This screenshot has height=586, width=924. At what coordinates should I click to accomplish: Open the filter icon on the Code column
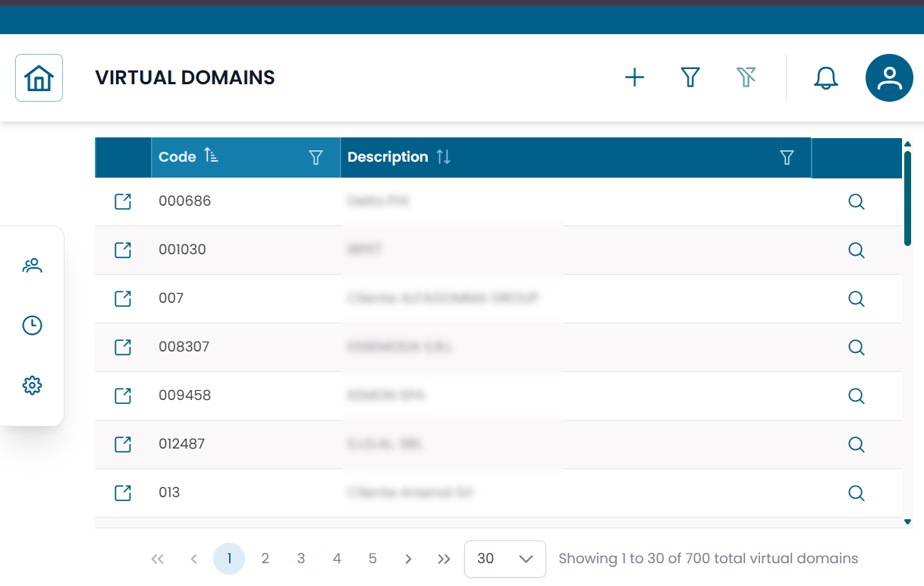click(316, 157)
